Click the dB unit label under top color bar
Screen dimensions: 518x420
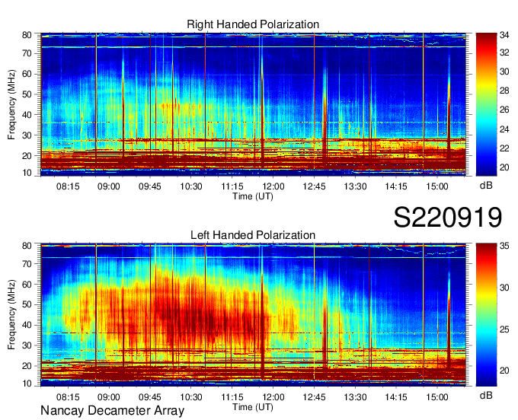click(486, 186)
